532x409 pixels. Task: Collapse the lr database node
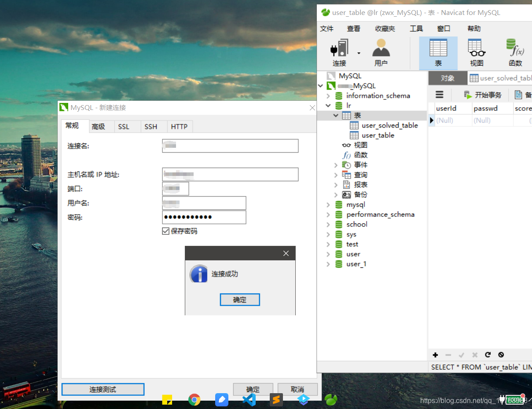click(328, 106)
